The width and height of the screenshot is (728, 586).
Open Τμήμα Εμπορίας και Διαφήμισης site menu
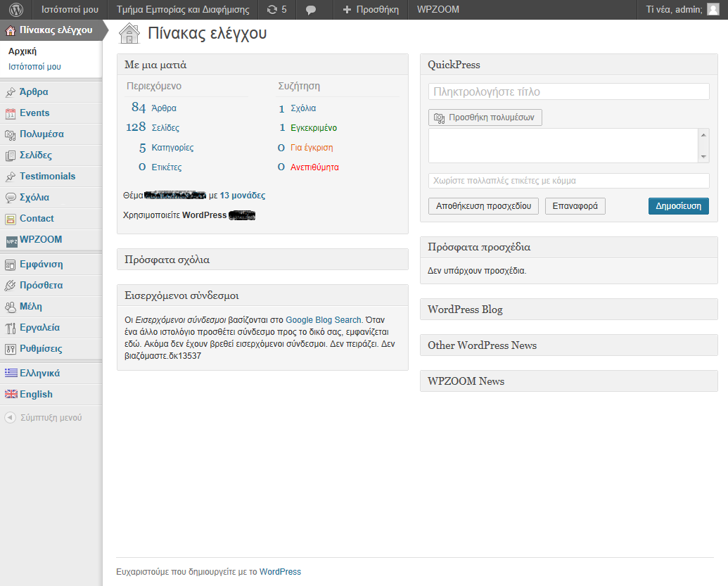pyautogui.click(x=183, y=9)
